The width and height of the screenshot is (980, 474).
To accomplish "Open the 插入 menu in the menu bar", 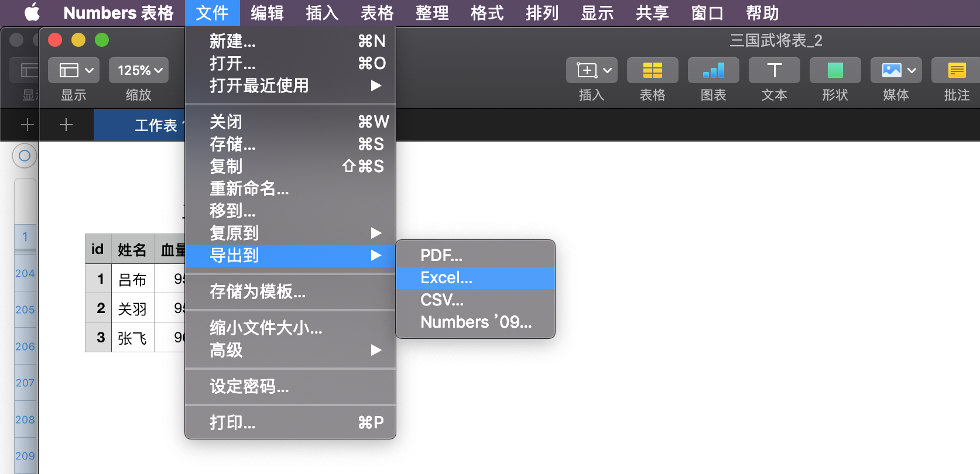I will (322, 13).
